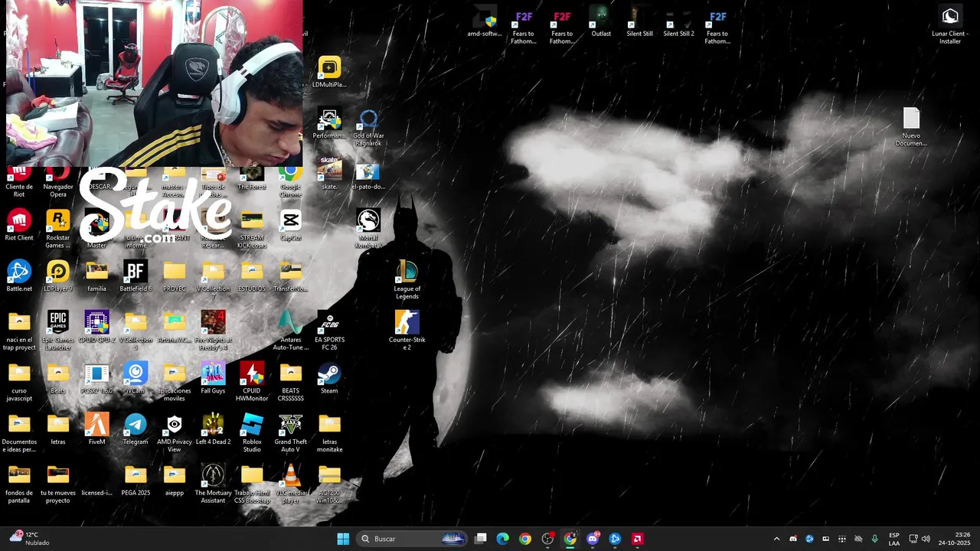980x551 pixels.
Task: Switch ESP LAA input language
Action: point(894,539)
